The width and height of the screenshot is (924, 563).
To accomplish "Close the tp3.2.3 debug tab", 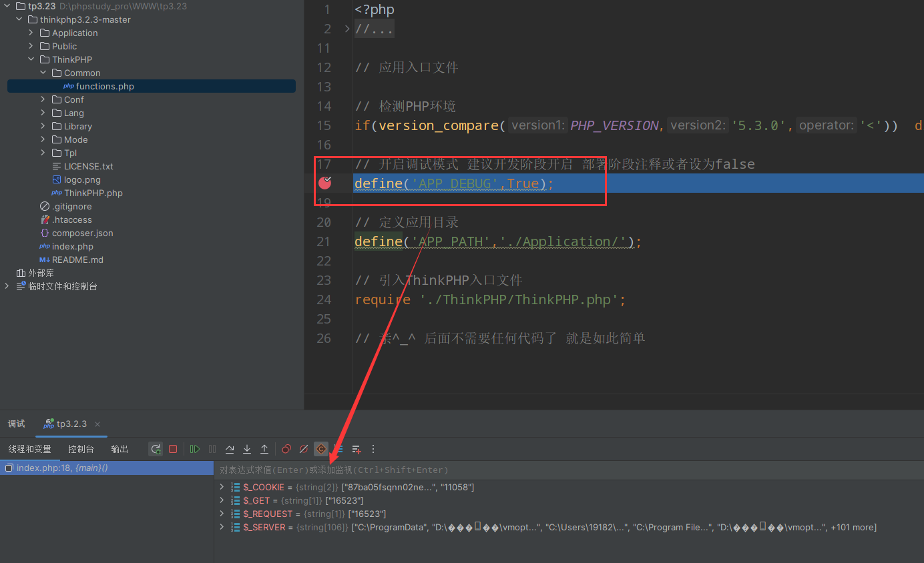I will click(97, 424).
